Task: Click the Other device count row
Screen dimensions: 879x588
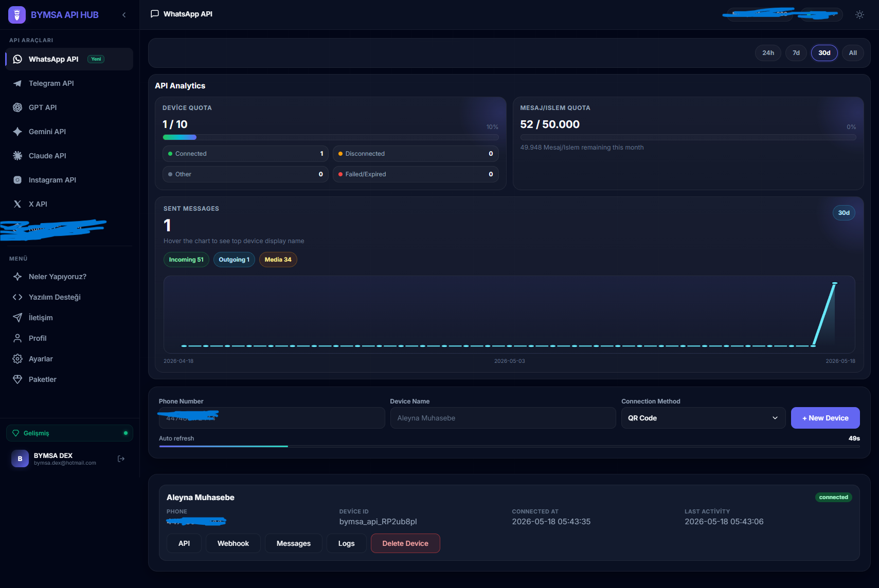Action: click(245, 174)
